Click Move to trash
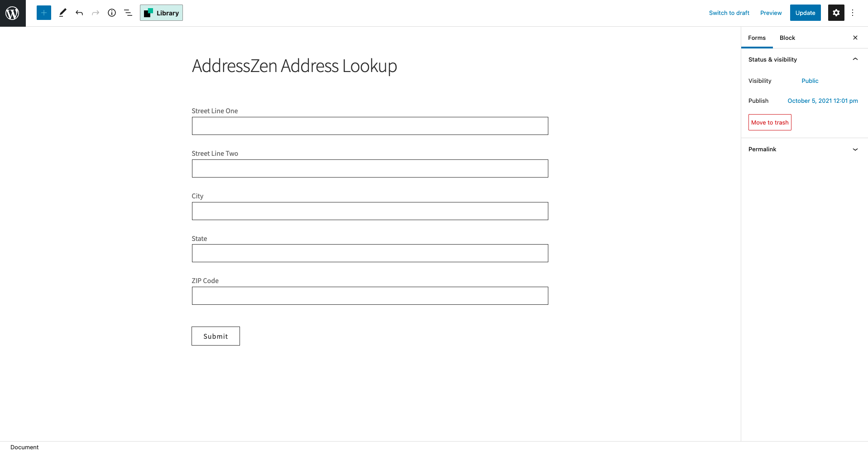The height and width of the screenshot is (452, 868). 769,122
